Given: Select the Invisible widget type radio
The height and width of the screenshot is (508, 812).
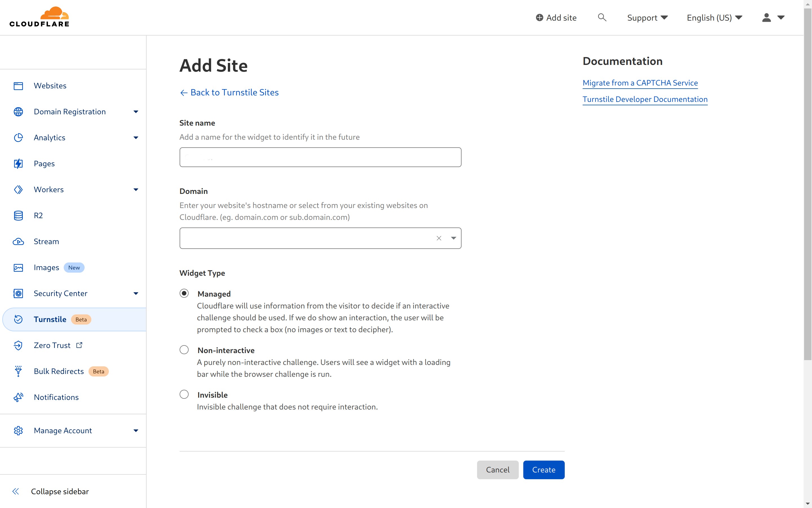Looking at the screenshot, I should tap(184, 394).
